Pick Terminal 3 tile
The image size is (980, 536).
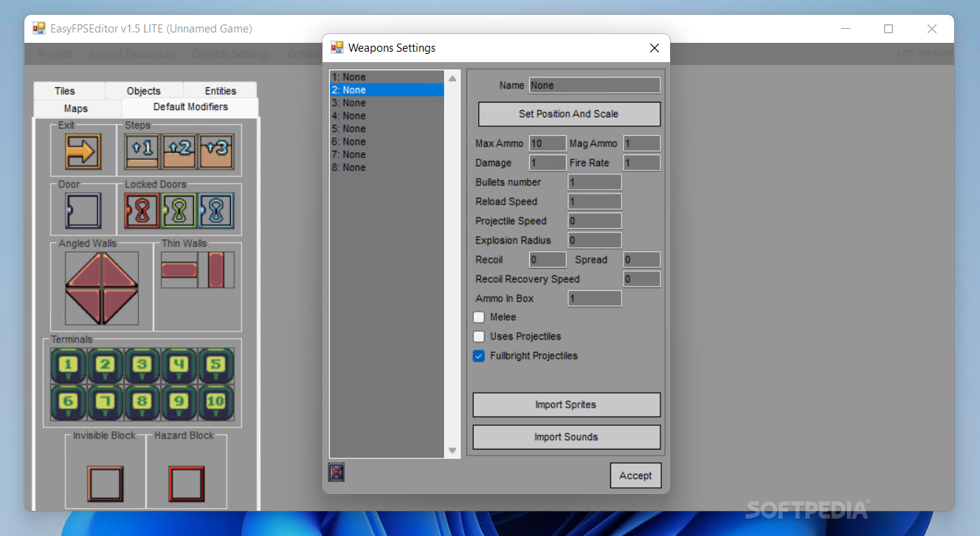pos(142,366)
